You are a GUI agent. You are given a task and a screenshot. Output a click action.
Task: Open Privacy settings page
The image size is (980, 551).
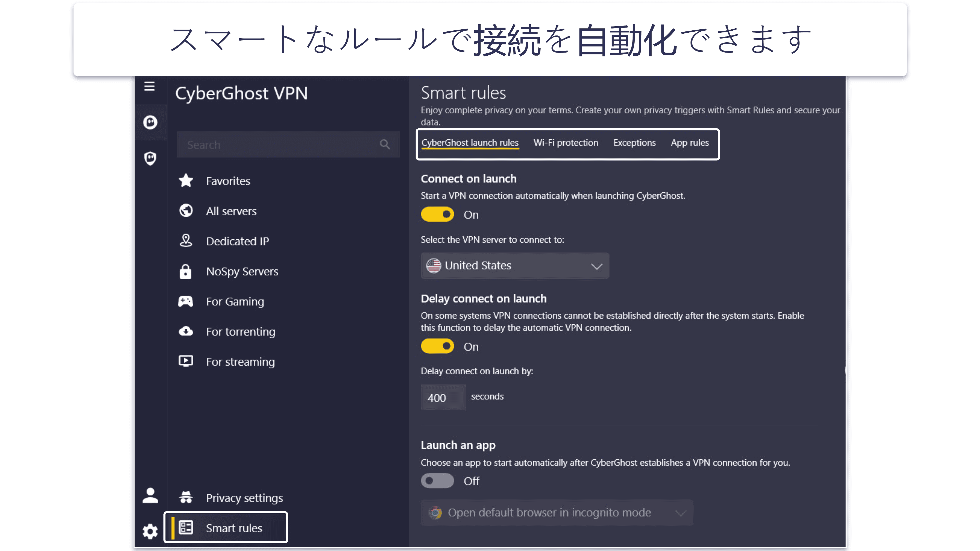tap(244, 498)
